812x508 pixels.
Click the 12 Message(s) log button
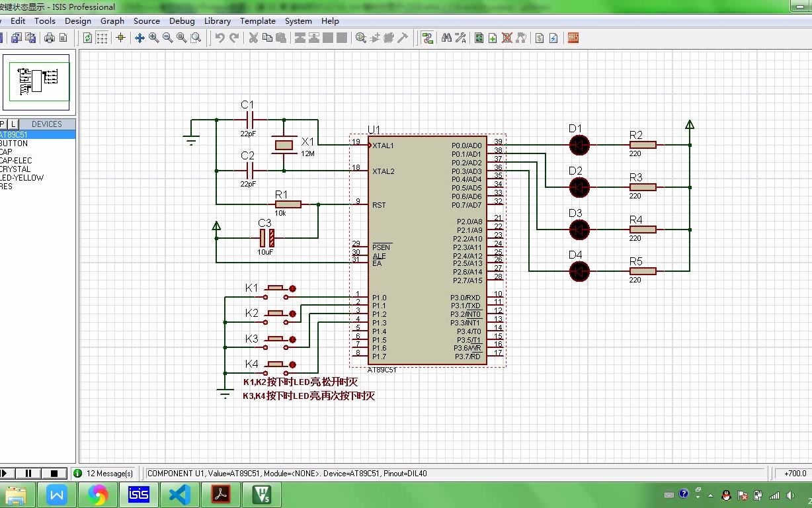point(103,473)
